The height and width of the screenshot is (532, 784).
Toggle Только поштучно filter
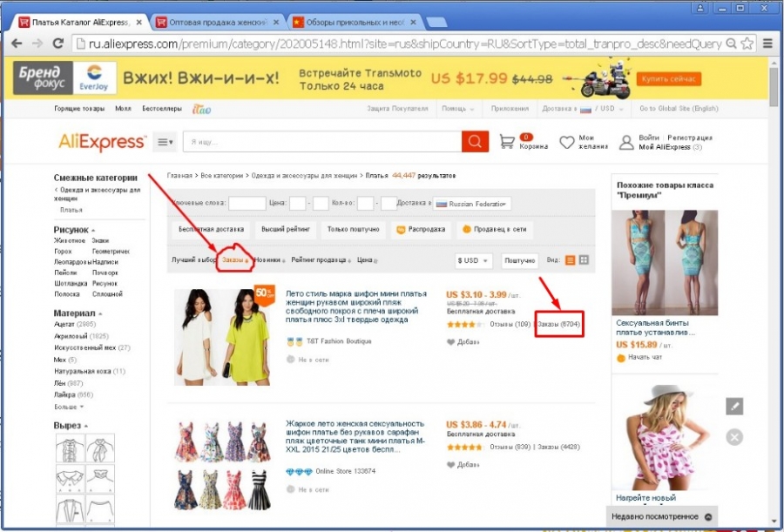[354, 230]
